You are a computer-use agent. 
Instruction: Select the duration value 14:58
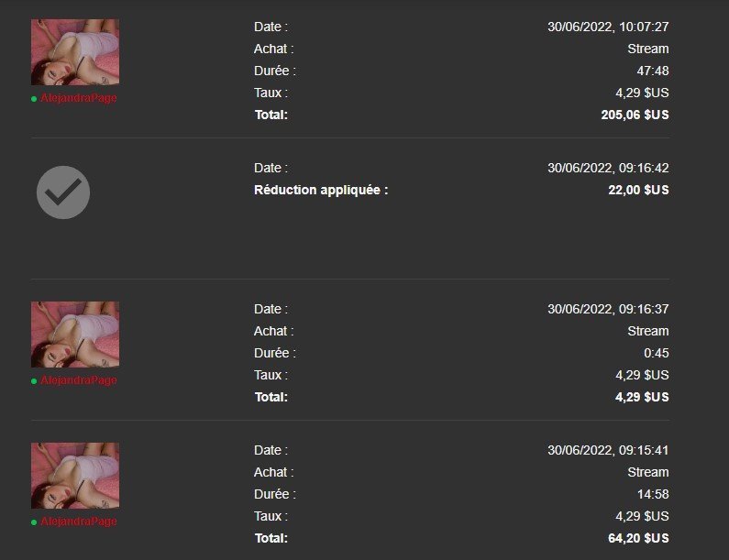653,494
